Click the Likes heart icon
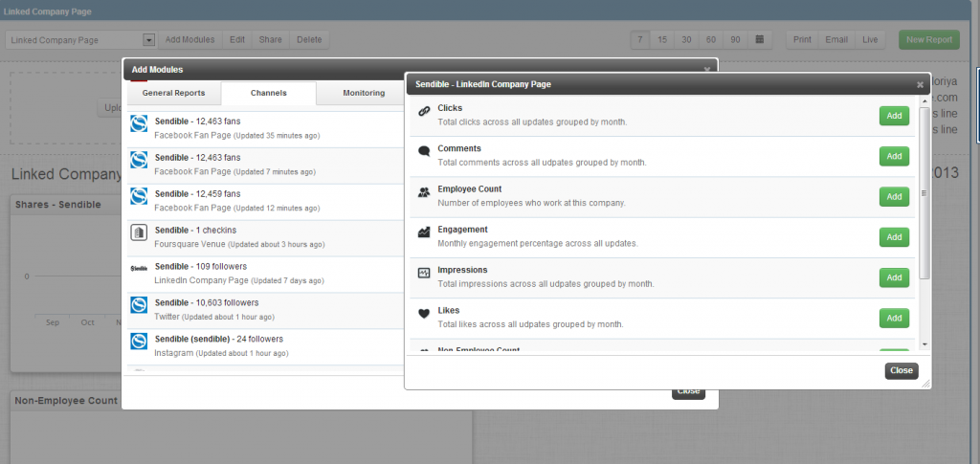 (x=424, y=314)
